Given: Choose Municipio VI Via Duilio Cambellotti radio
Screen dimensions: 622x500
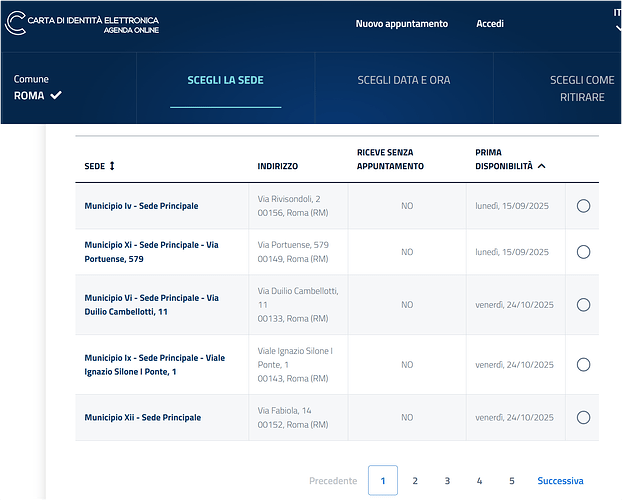Looking at the screenshot, I should [x=583, y=305].
